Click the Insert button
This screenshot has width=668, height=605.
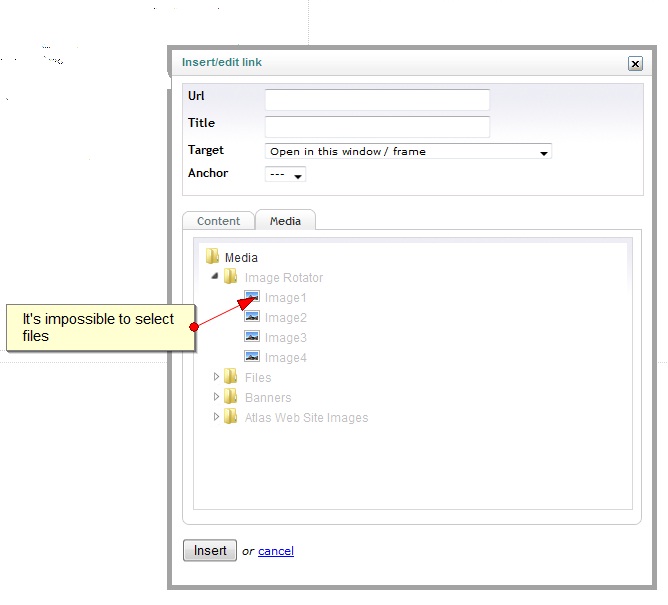coord(210,550)
